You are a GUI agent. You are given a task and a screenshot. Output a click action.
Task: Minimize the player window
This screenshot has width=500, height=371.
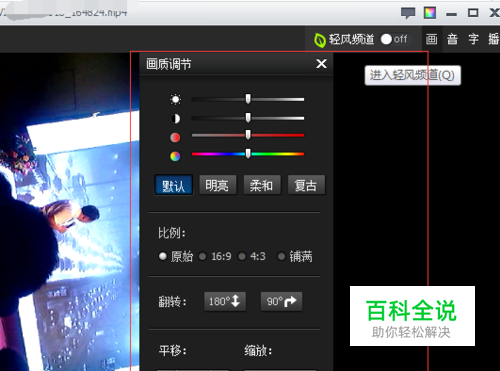click(x=451, y=14)
